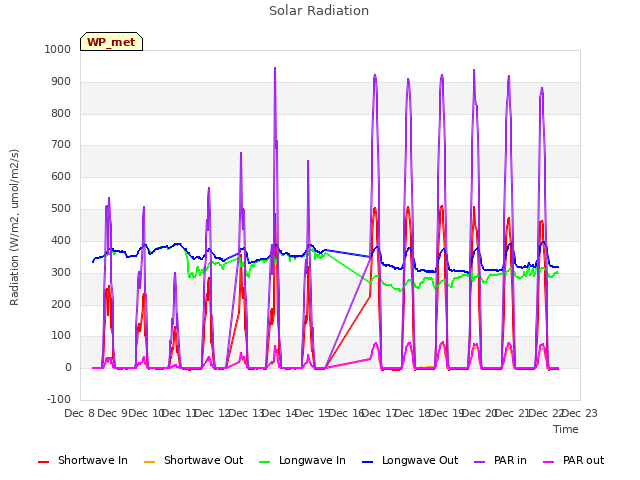Viewport: 640px width, 480px height.
Task: Click the 200 y-axis tick label
Action: pyautogui.click(x=61, y=304)
